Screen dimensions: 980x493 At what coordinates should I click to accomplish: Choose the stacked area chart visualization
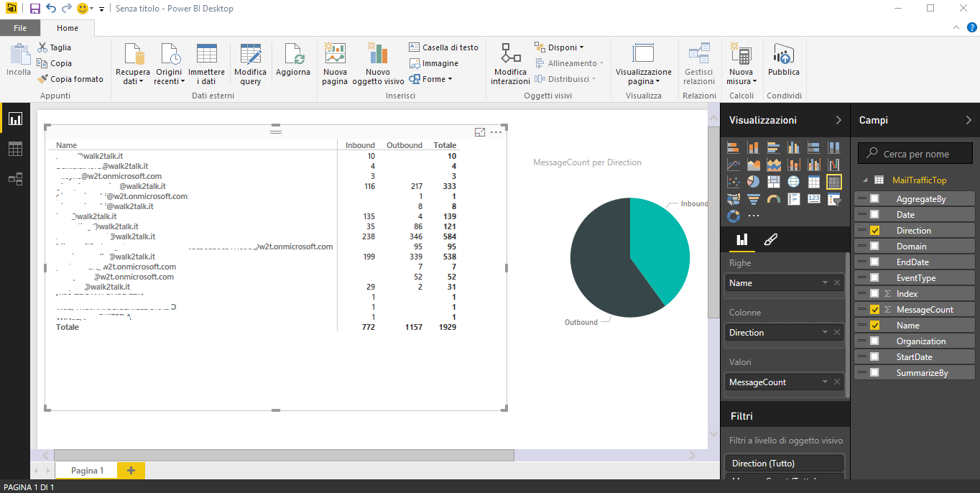click(774, 165)
